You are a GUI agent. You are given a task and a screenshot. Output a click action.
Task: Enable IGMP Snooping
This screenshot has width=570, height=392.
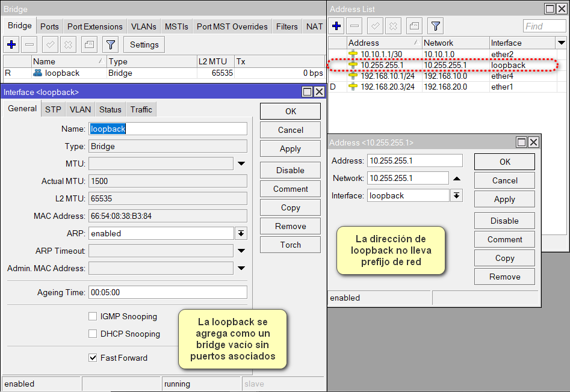[93, 316]
